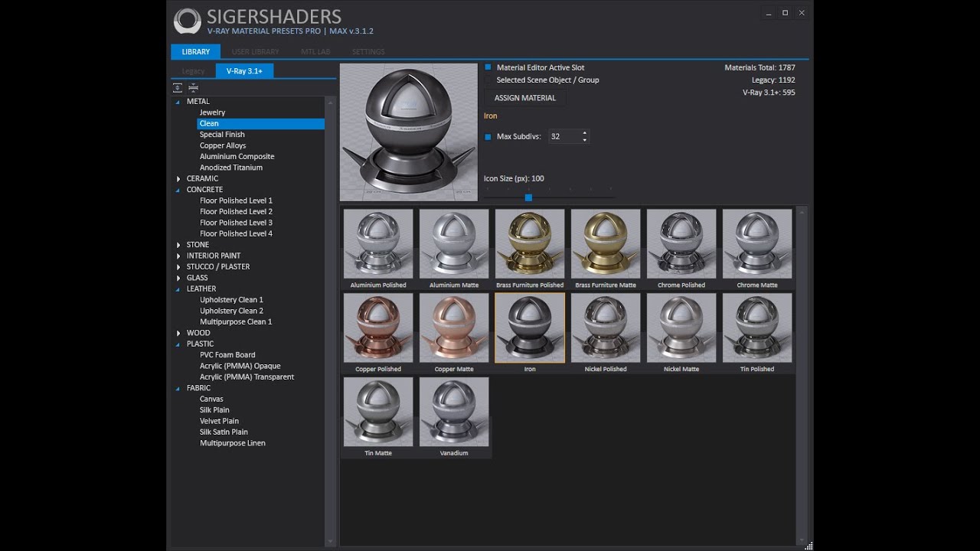Switch to the USER LIBRARY tab

click(255, 51)
